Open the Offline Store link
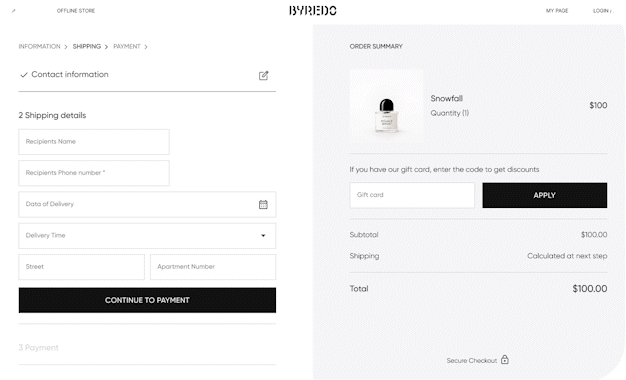The width and height of the screenshot is (626, 380). (76, 11)
